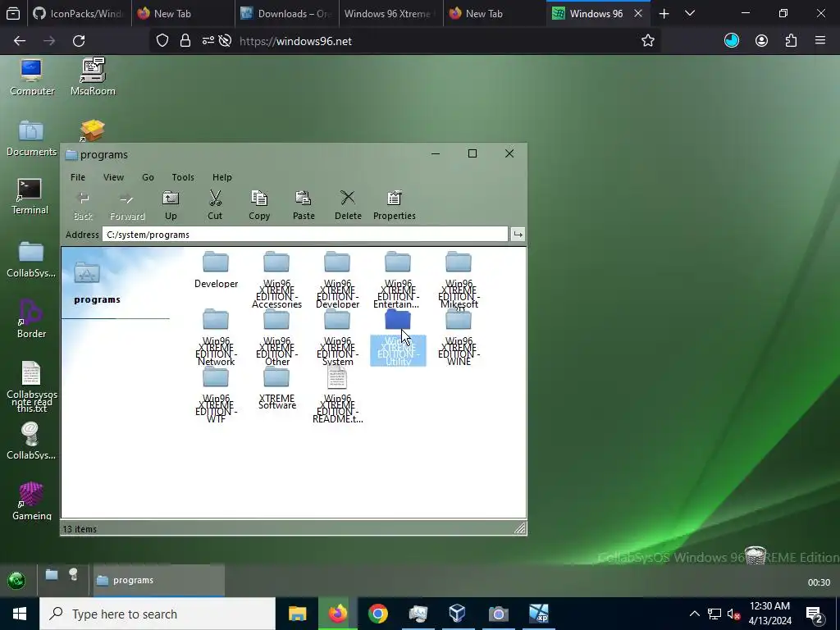Click the Back navigation button

click(x=83, y=205)
